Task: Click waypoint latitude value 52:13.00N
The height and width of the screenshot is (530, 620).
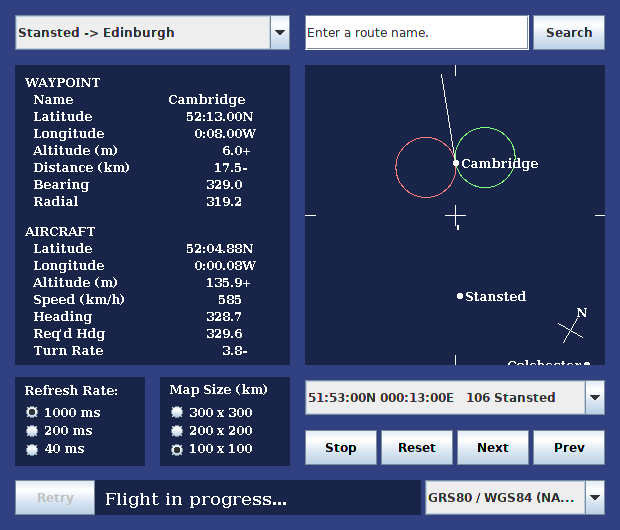Action: [x=219, y=117]
